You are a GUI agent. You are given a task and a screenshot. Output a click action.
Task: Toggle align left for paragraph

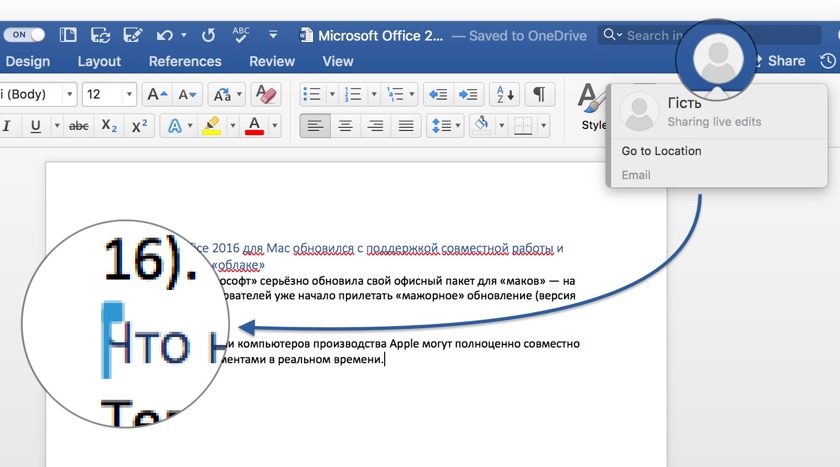pyautogui.click(x=315, y=126)
